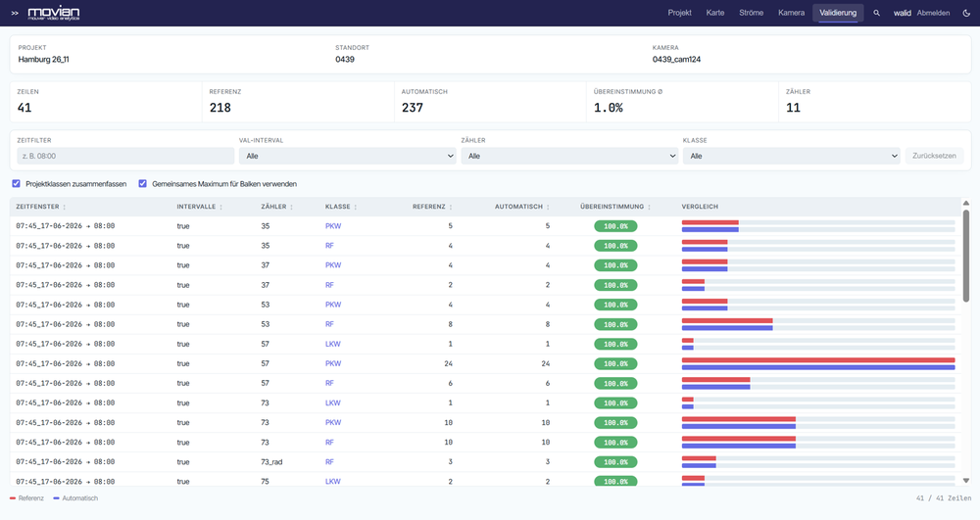This screenshot has height=520, width=980.
Task: Click comparison bar for Zähler 53 RF
Action: coord(818,324)
